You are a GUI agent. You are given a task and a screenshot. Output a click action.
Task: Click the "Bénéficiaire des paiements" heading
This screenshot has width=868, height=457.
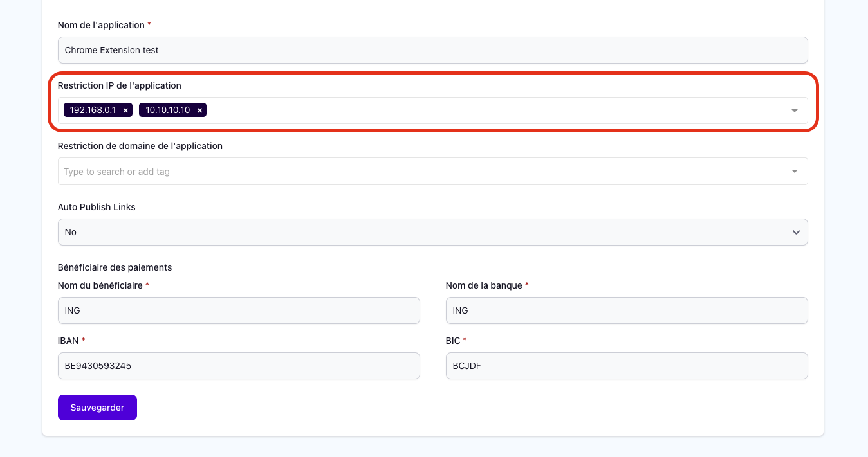[x=115, y=267]
